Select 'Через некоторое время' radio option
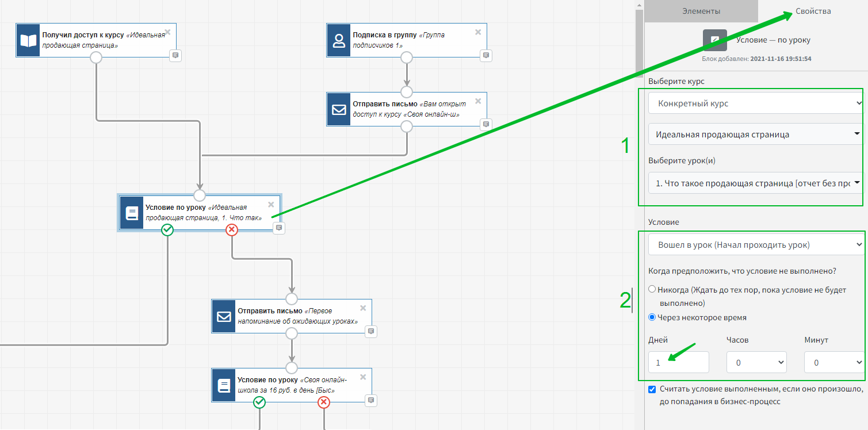The image size is (868, 430). click(652, 317)
